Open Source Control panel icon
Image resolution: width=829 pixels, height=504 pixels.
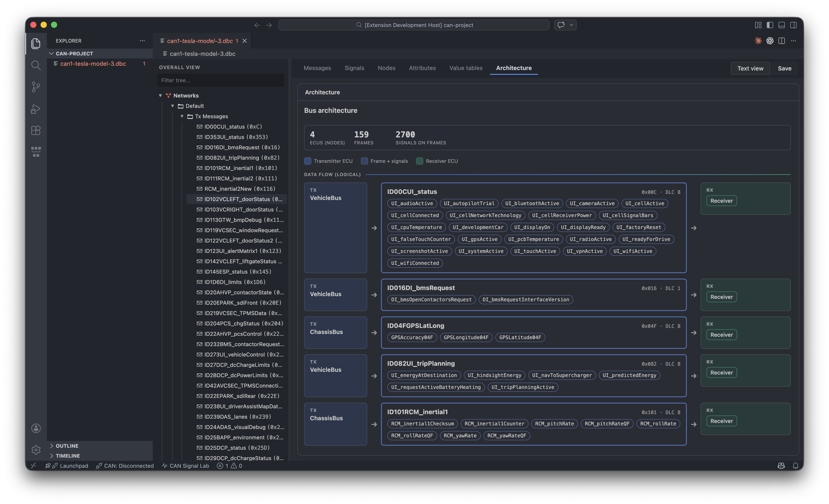click(x=36, y=87)
